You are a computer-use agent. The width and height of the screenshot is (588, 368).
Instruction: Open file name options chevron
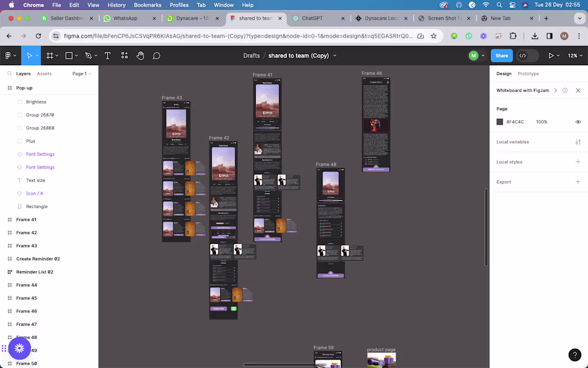click(335, 56)
